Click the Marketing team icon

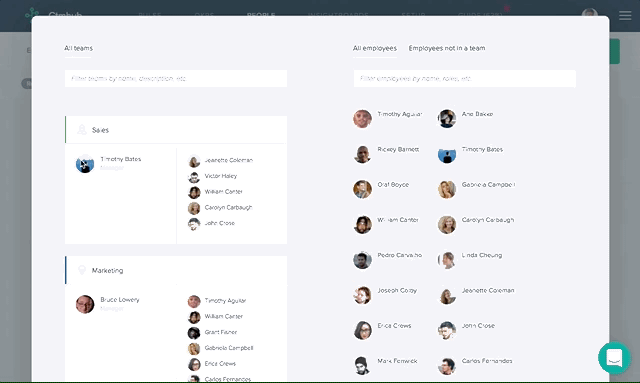82,270
